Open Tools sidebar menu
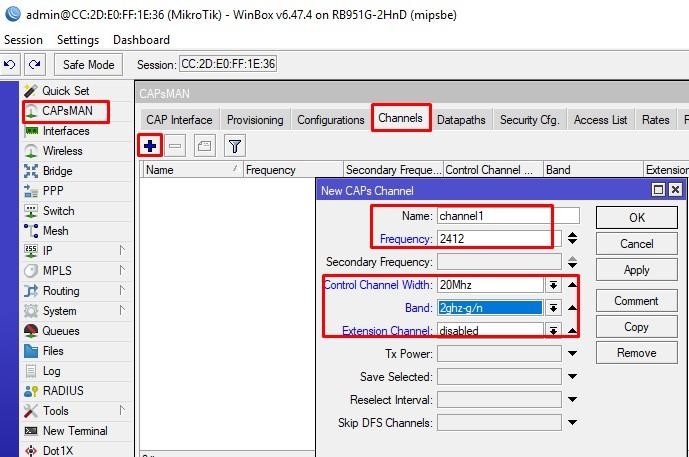689x457 pixels. (75, 411)
